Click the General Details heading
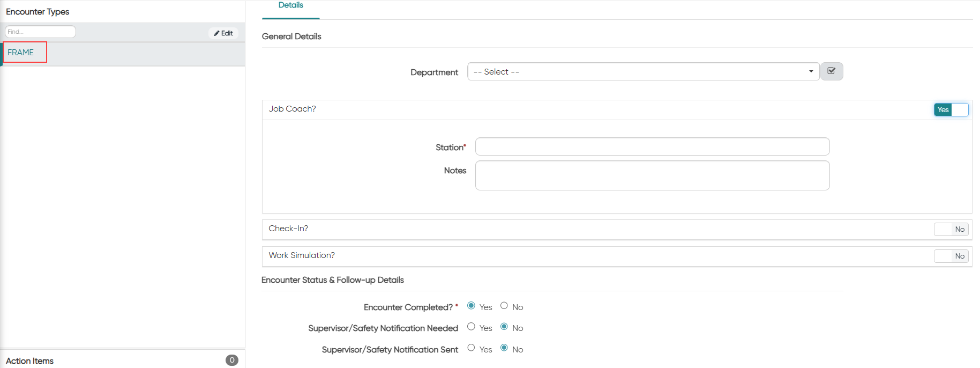 [x=291, y=36]
